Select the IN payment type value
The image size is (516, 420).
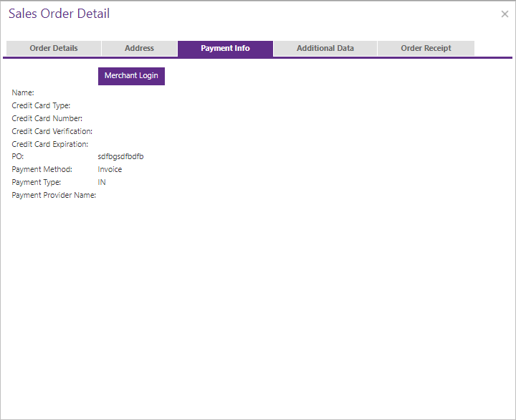[102, 183]
